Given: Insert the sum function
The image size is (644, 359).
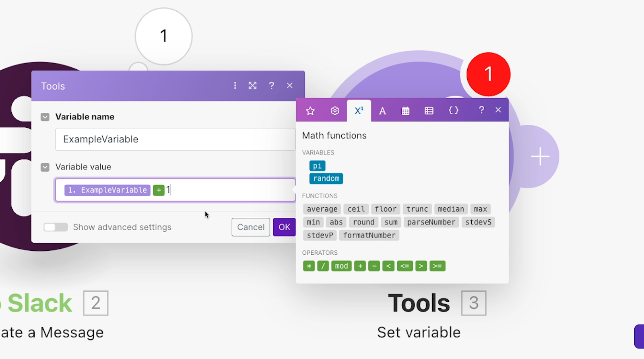Looking at the screenshot, I should click(391, 222).
